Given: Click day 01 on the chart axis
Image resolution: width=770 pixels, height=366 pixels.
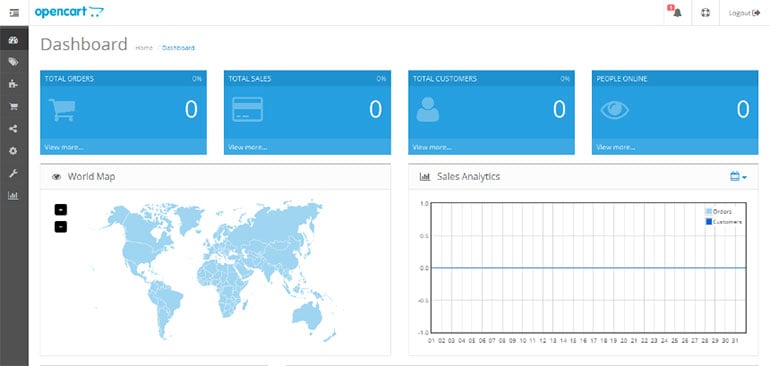Looking at the screenshot, I should (431, 340).
